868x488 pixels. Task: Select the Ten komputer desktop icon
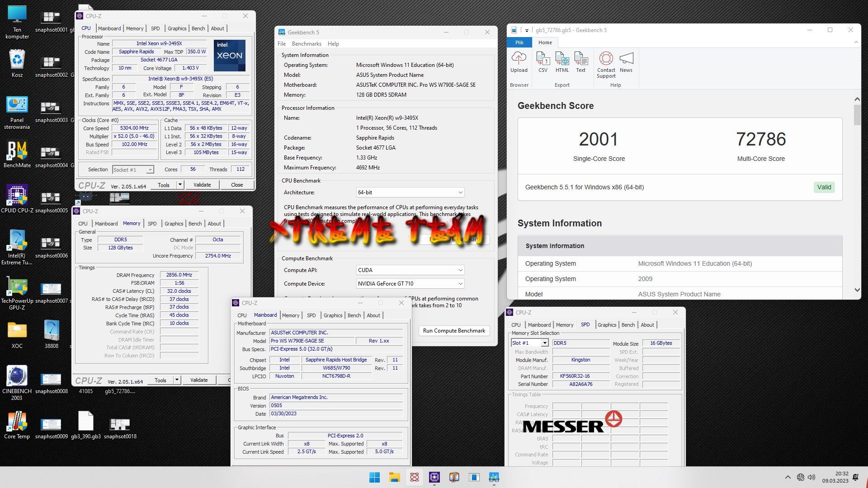pyautogui.click(x=17, y=23)
